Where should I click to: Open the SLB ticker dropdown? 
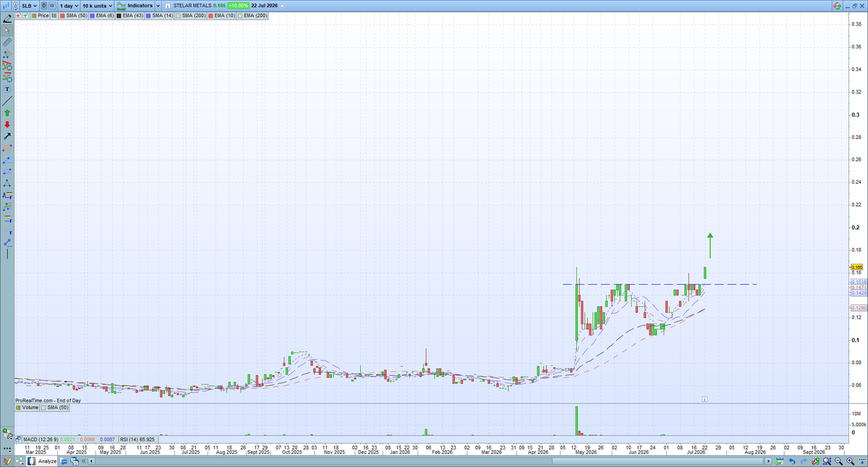point(30,5)
